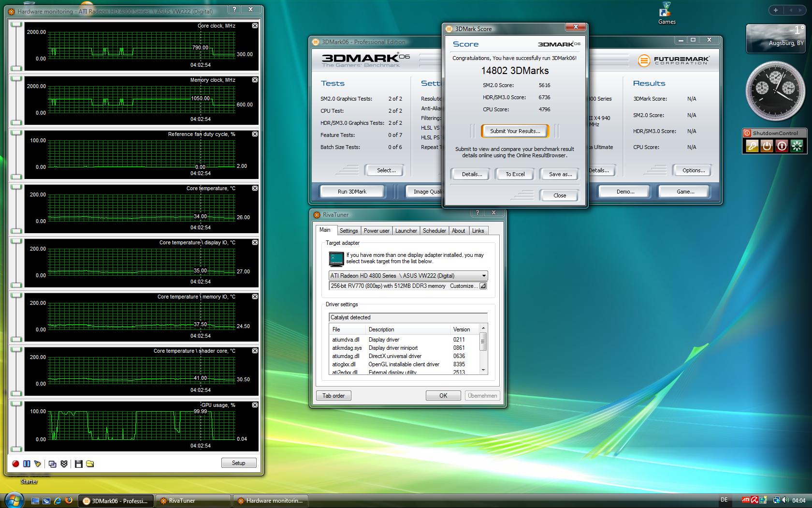Click the Customize icon button in RivaTuner
This screenshot has width=812, height=508.
point(482,286)
